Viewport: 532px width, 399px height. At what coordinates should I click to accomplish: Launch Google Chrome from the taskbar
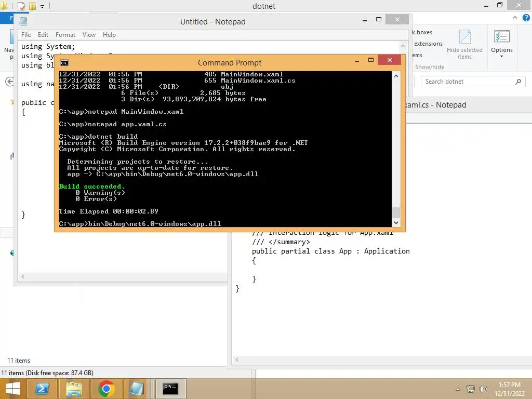(106, 389)
